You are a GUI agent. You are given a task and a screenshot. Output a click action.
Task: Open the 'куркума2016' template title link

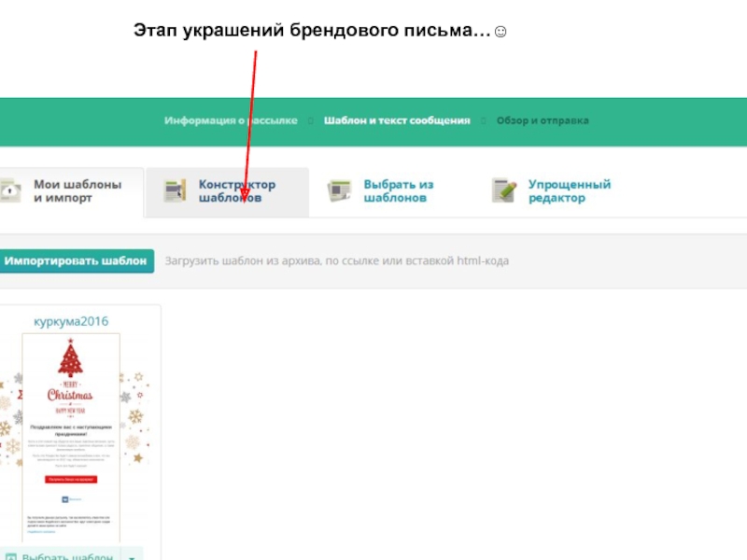click(x=71, y=321)
